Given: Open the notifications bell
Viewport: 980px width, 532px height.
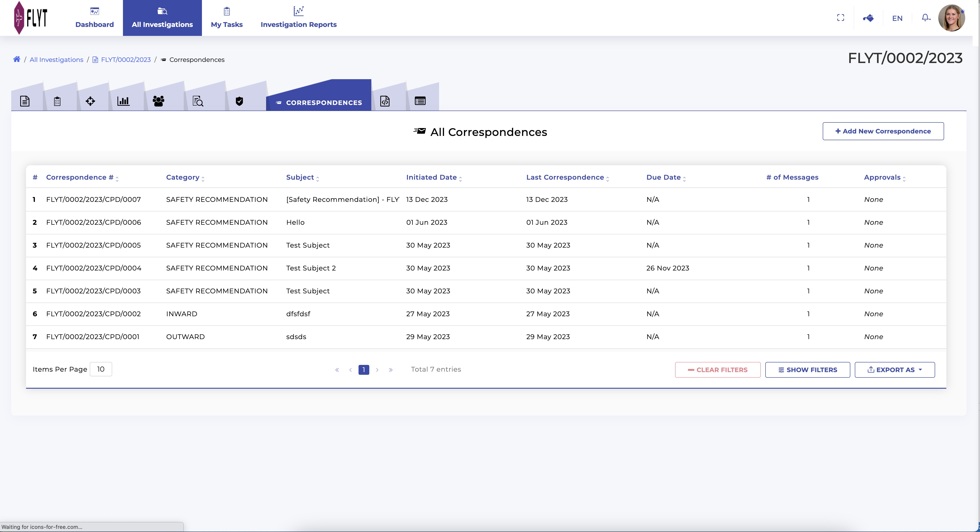Looking at the screenshot, I should [926, 18].
